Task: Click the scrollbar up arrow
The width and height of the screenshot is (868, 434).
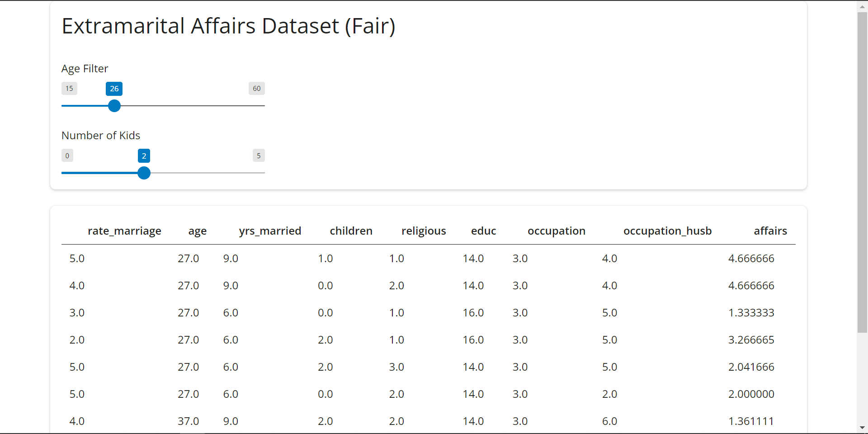Action: tap(862, 6)
